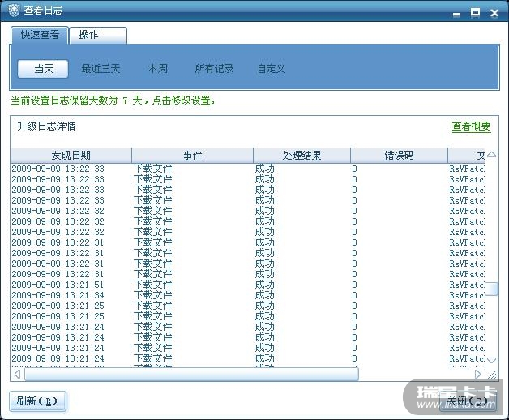Filter logs by 本周
This screenshot has height=420, width=509.
click(x=157, y=69)
